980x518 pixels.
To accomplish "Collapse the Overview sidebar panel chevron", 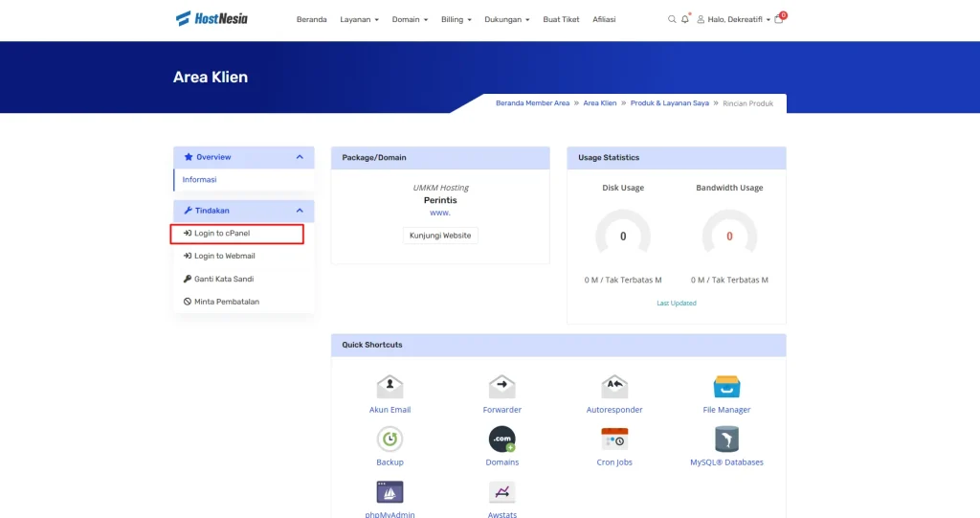I will [x=300, y=157].
